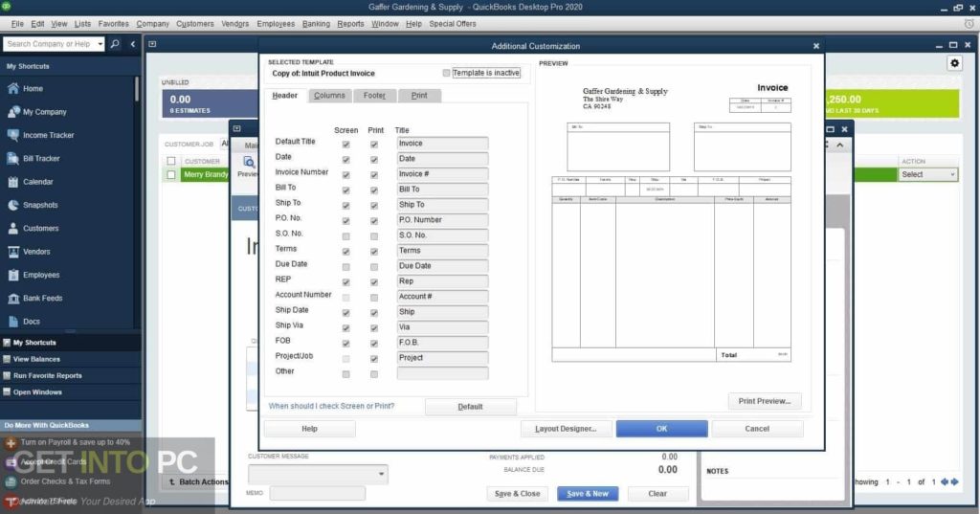Click the Cancel button
980x514 pixels.
757,429
